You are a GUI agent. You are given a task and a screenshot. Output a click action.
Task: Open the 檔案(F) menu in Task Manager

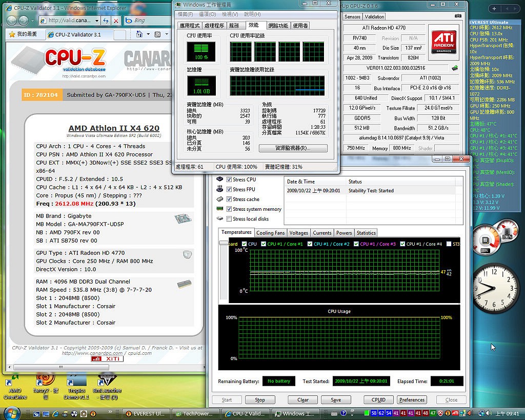(x=185, y=14)
